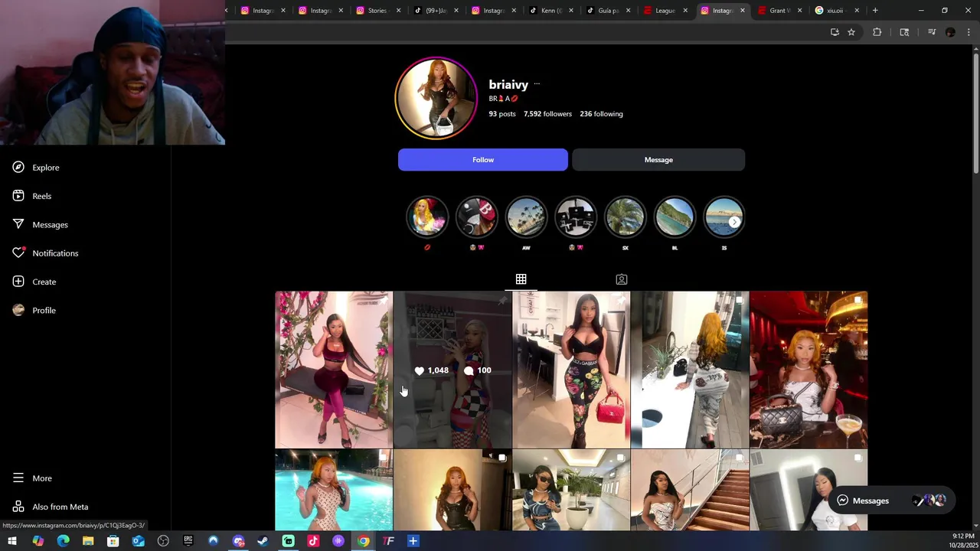Click the 93 posts count
The width and height of the screenshot is (980, 551).
pos(502,114)
